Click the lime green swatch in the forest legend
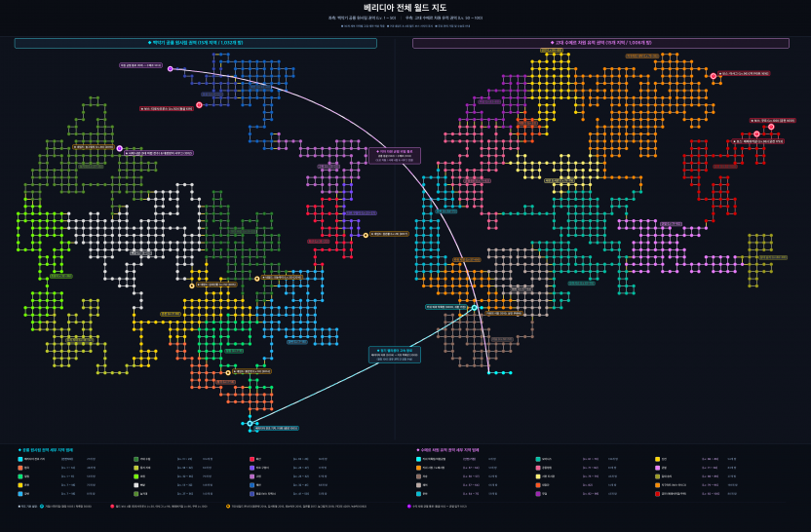811x532 pixels. click(x=136, y=476)
